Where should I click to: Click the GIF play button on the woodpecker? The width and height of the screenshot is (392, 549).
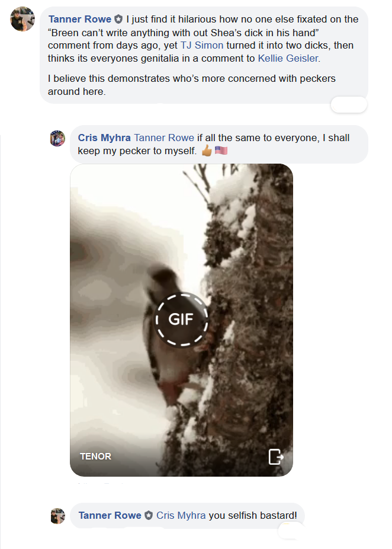pos(181,319)
